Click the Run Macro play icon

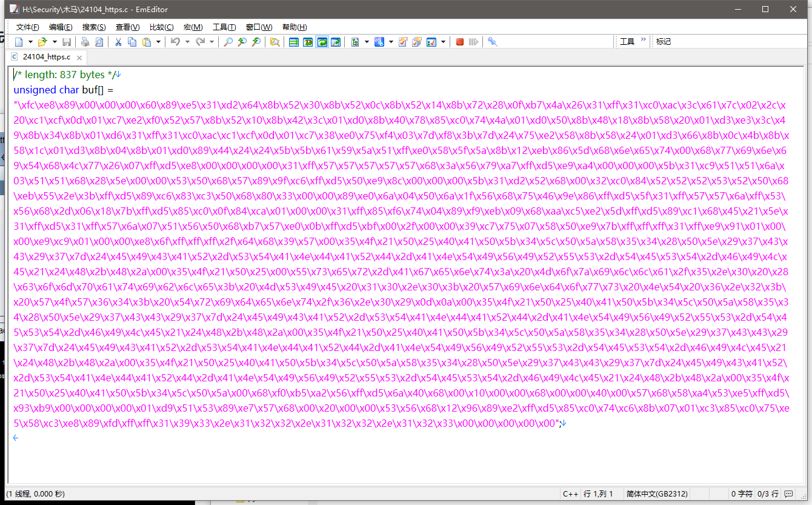click(x=473, y=42)
